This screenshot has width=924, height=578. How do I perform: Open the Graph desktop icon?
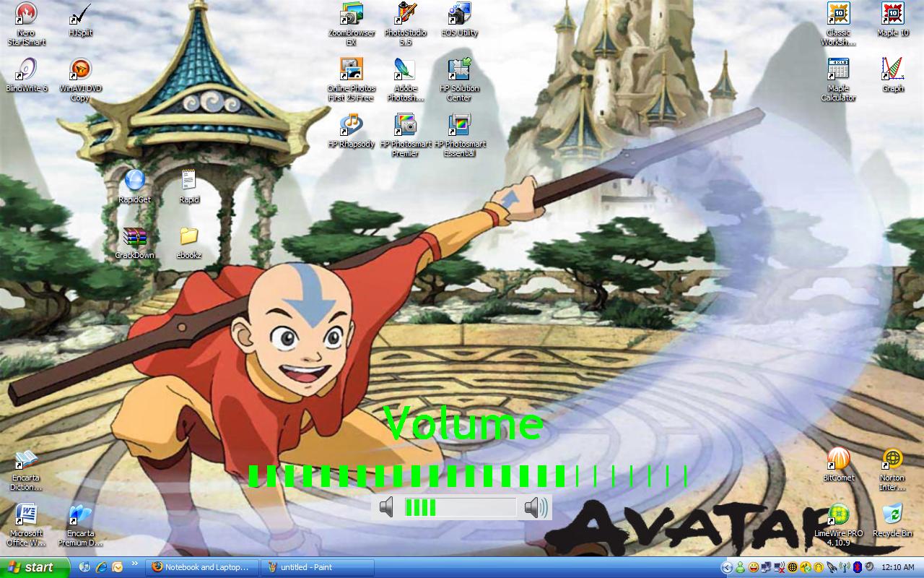(893, 75)
